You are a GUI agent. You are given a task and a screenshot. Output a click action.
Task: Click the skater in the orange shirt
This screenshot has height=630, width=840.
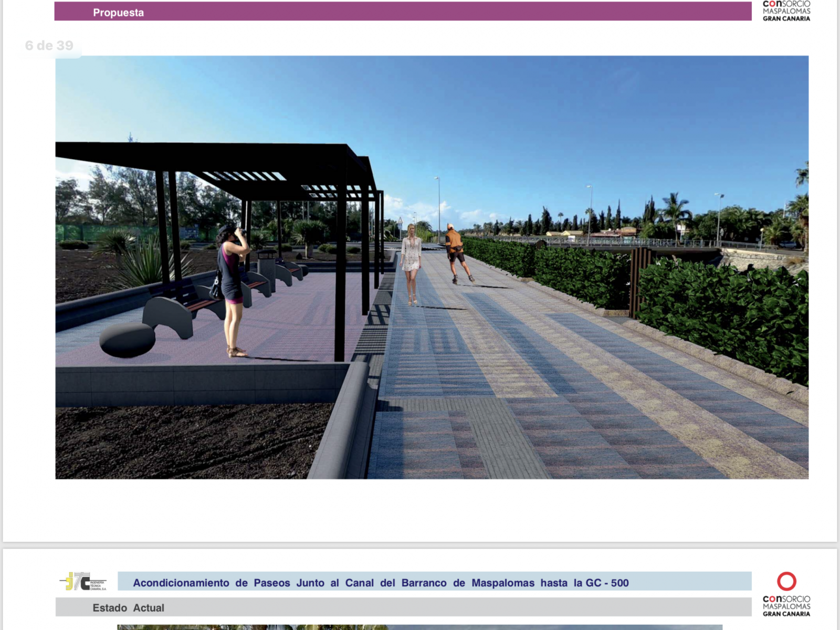point(455,252)
